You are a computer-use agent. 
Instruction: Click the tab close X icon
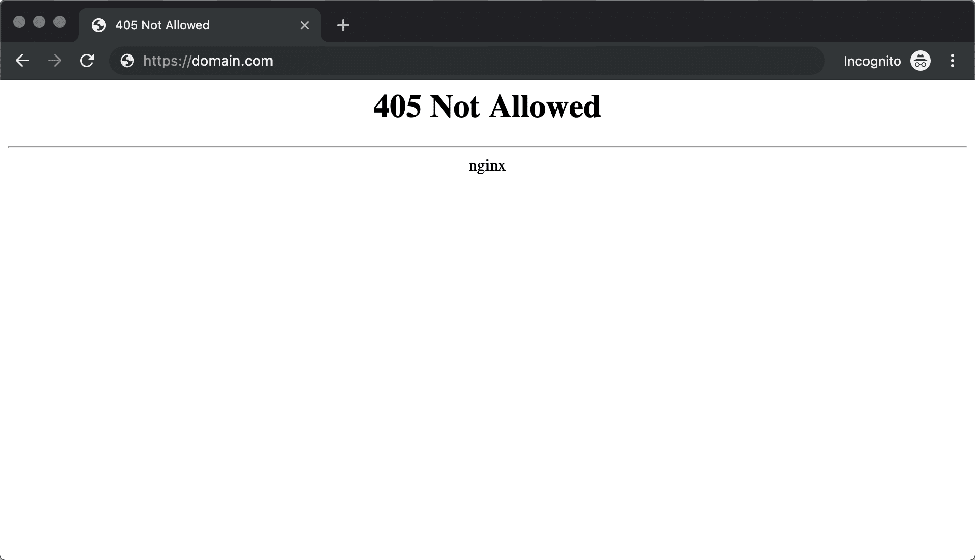305,25
